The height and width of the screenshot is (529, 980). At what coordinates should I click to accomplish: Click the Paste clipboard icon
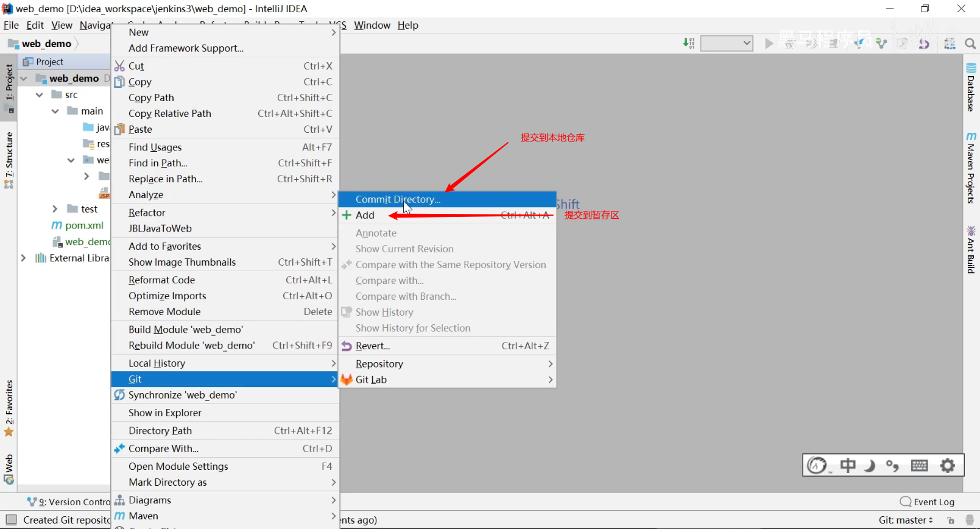[x=119, y=129]
